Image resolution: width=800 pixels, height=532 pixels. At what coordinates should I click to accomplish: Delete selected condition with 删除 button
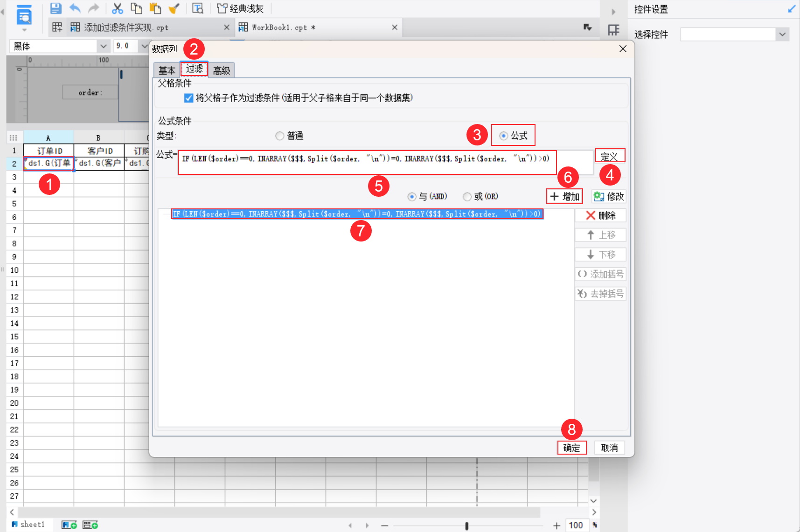[601, 215]
